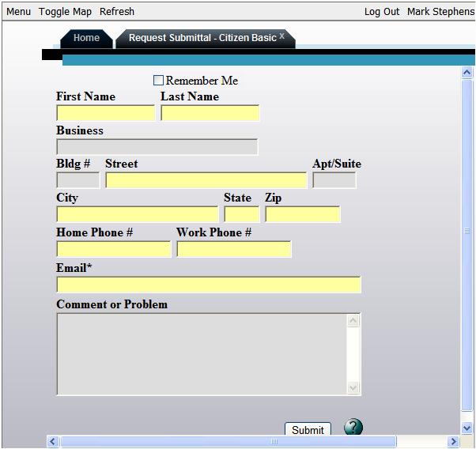The image size is (476, 449).
Task: Close the Request Submittal tab with its X
Action: pyautogui.click(x=281, y=36)
